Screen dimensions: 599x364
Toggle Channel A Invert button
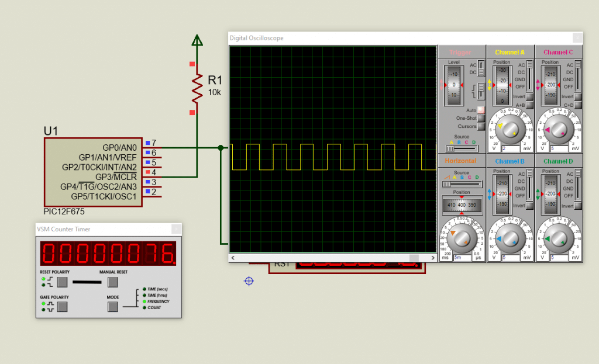[529, 96]
